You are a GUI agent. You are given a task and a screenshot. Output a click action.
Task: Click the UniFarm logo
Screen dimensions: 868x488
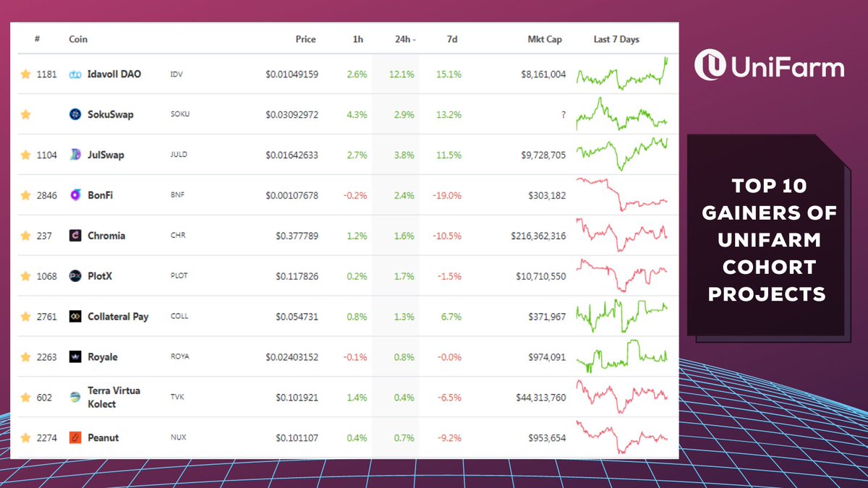click(x=769, y=67)
